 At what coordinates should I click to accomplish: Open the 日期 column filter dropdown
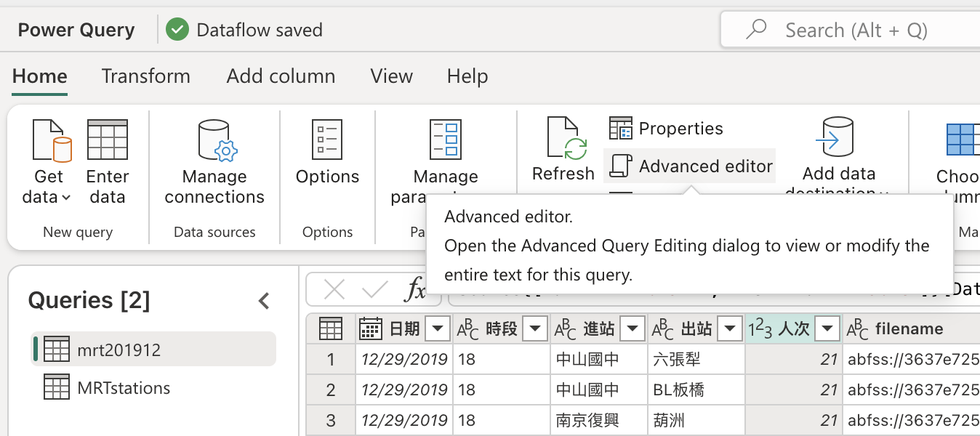[x=438, y=329]
